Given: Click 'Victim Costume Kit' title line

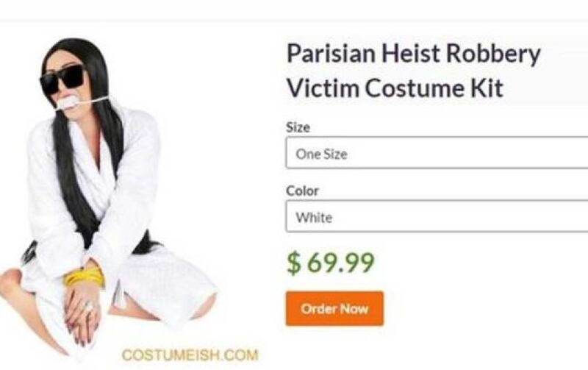Looking at the screenshot, I should (x=395, y=88).
